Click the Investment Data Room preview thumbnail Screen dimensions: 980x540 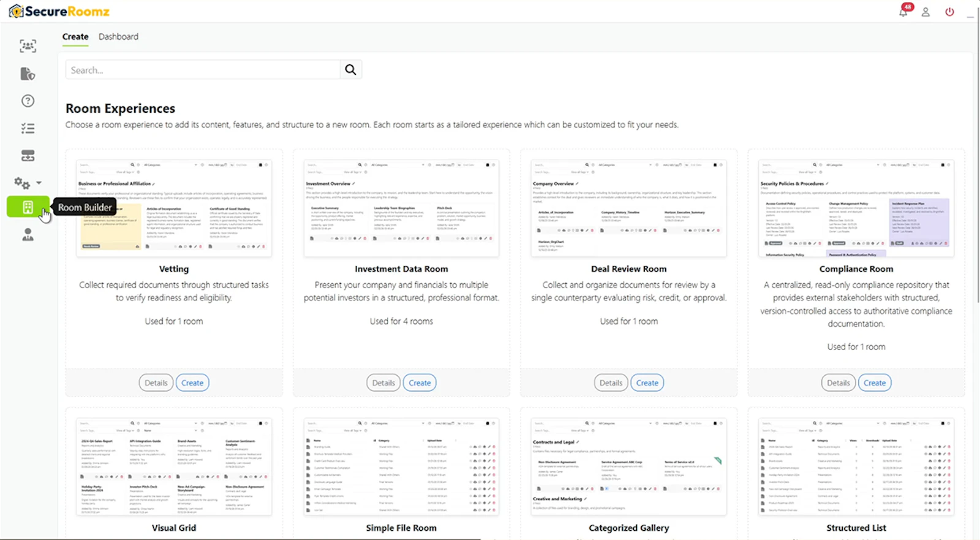click(401, 208)
